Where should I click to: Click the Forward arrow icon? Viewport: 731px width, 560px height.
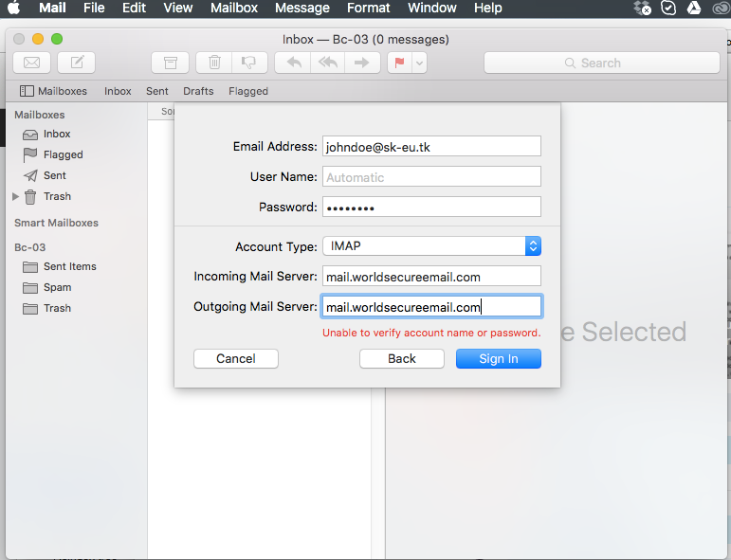(362, 63)
